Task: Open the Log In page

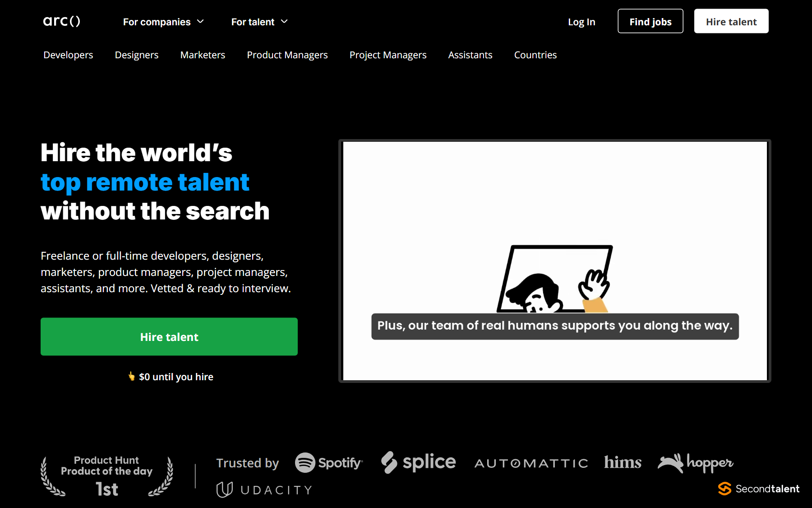Action: pos(581,22)
